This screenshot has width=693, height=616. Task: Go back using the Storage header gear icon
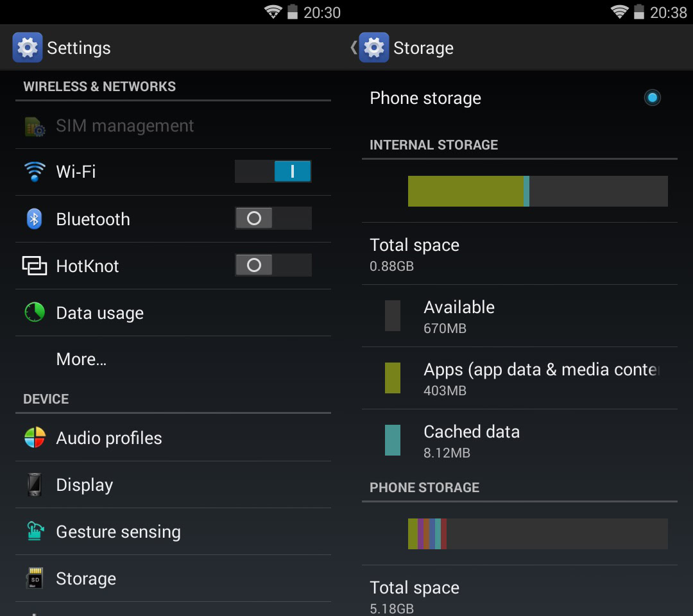(x=373, y=48)
